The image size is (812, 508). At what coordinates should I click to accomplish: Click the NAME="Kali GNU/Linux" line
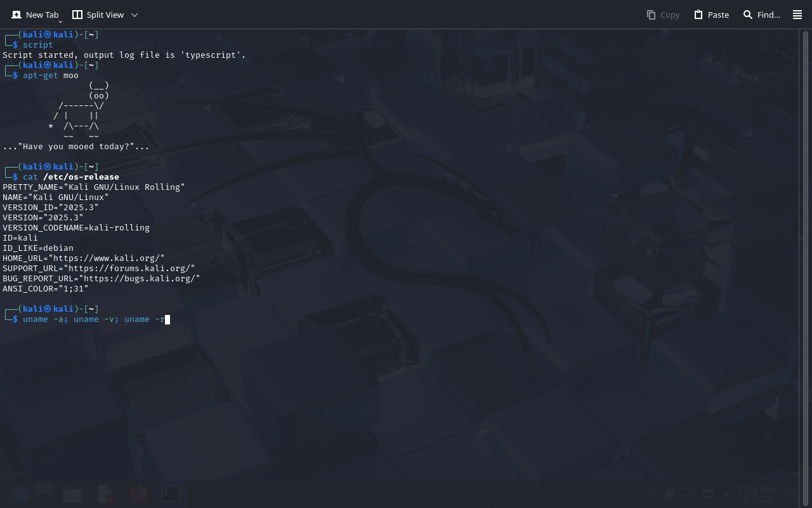click(56, 197)
